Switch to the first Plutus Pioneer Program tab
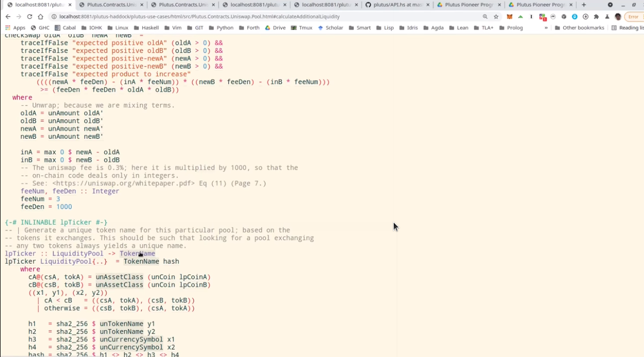 click(x=464, y=5)
